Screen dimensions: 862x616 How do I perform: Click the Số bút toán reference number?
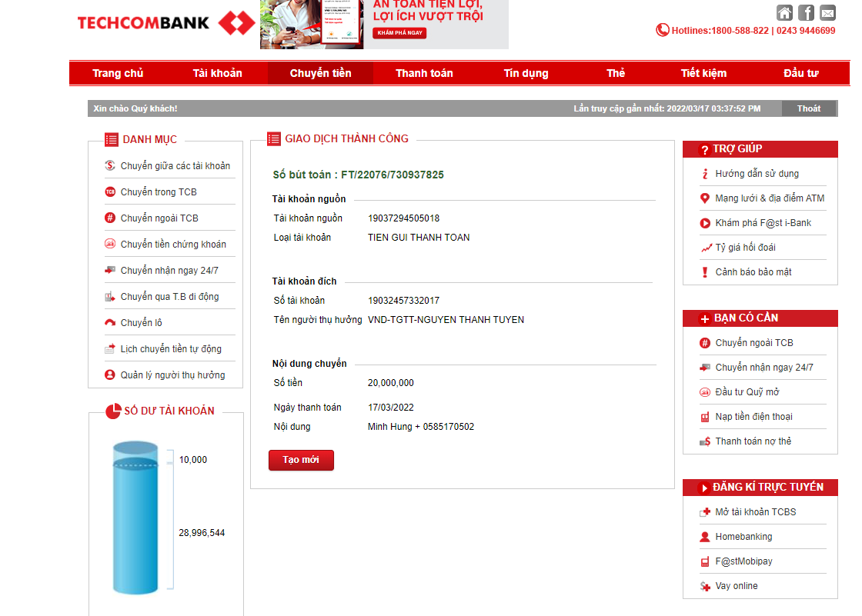click(358, 175)
